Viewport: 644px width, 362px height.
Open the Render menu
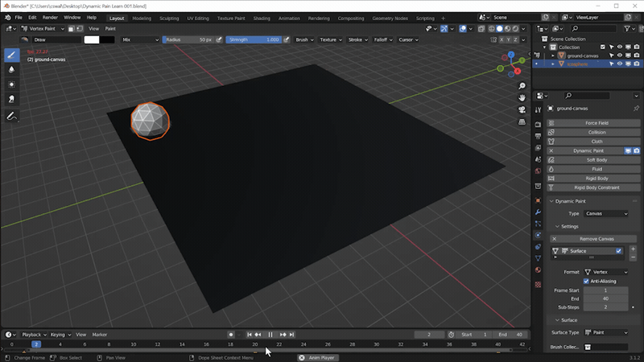(50, 18)
